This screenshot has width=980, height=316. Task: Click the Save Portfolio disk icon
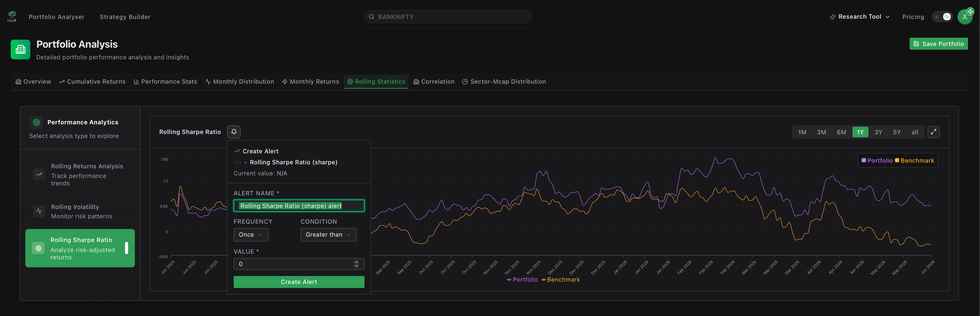pos(916,44)
